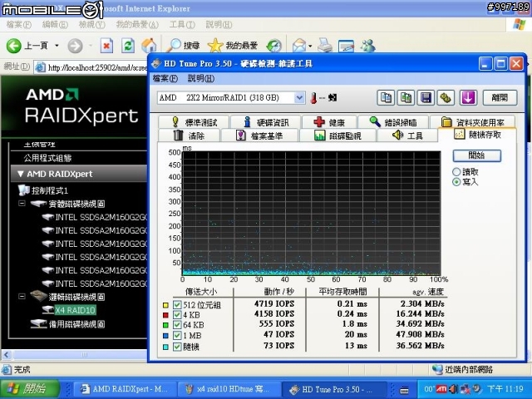Click the IE Favorites star button
This screenshot has height=399, width=532.
click(233, 46)
